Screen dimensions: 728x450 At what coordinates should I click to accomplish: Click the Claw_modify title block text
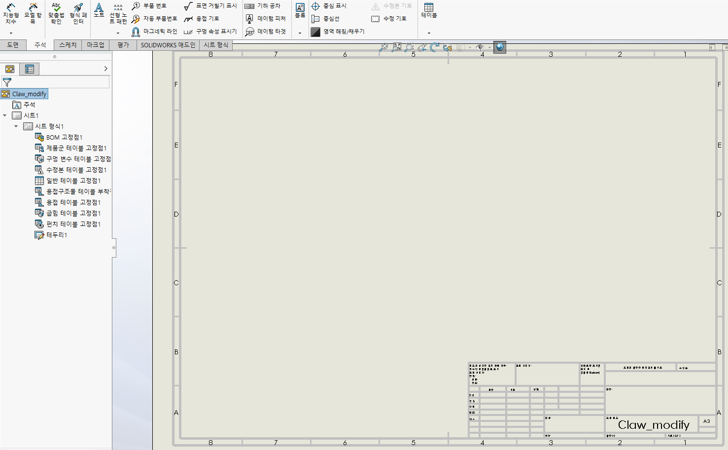coord(653,424)
